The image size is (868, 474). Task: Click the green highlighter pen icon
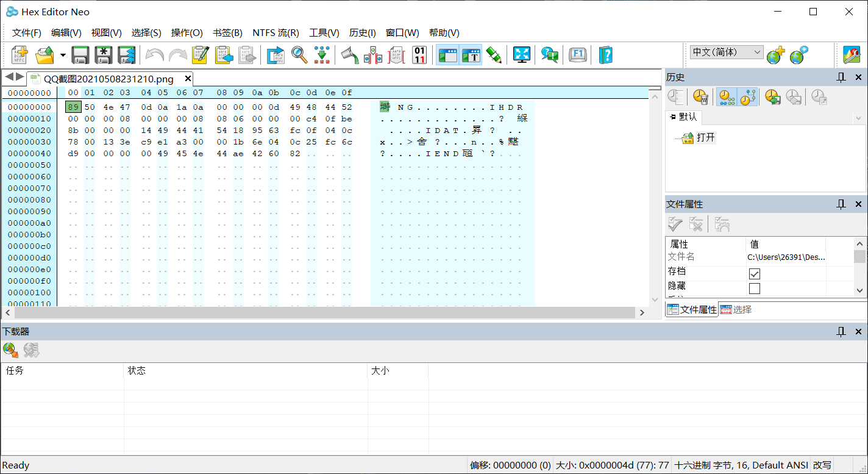click(494, 55)
